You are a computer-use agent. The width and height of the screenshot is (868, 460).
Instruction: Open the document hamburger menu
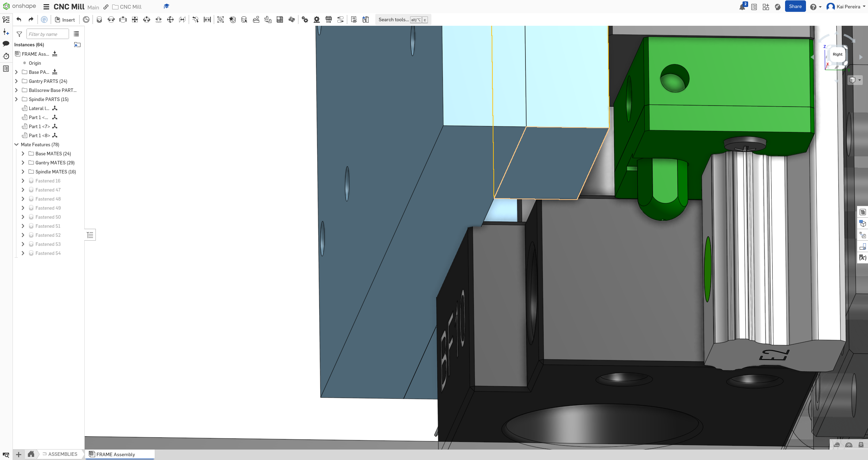[x=46, y=6]
